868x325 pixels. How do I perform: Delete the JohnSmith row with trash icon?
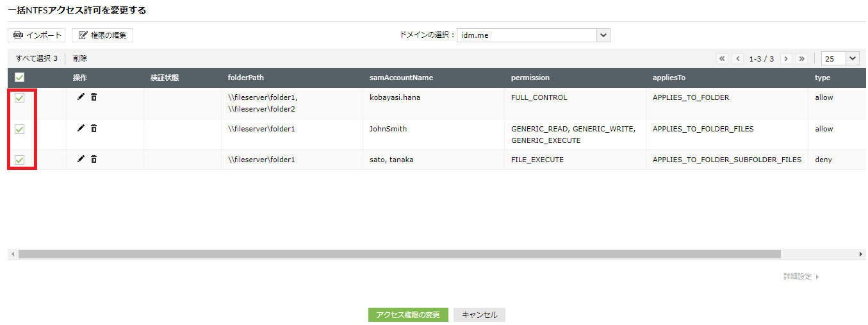tap(94, 128)
